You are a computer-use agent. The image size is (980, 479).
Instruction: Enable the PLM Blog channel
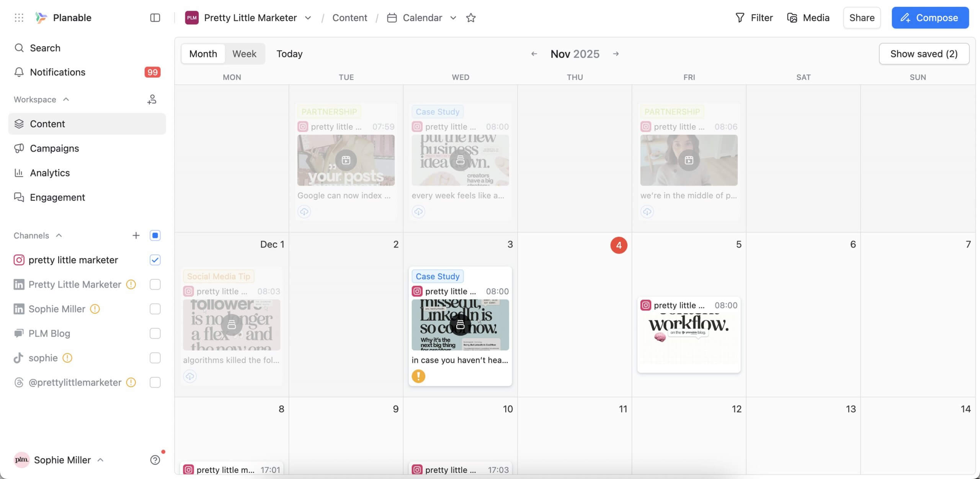155,333
